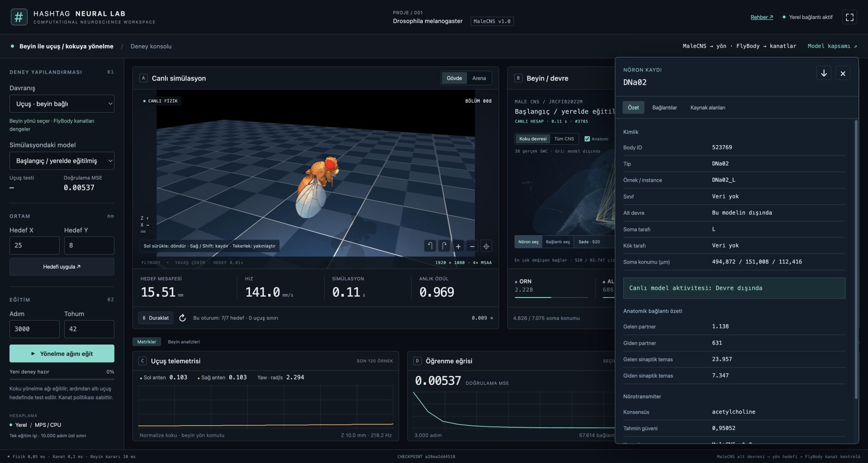
Task: Click the Hedefi uygula button
Action: point(62,267)
